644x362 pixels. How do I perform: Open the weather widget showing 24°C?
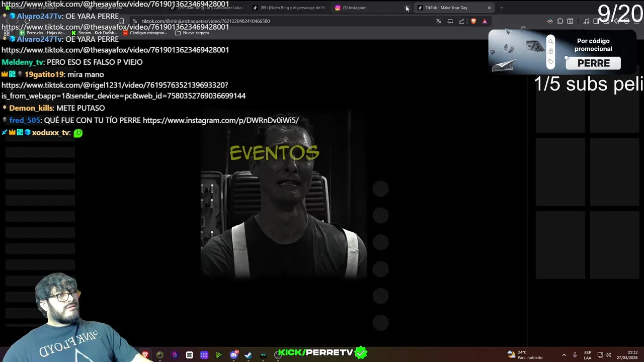[x=525, y=355]
